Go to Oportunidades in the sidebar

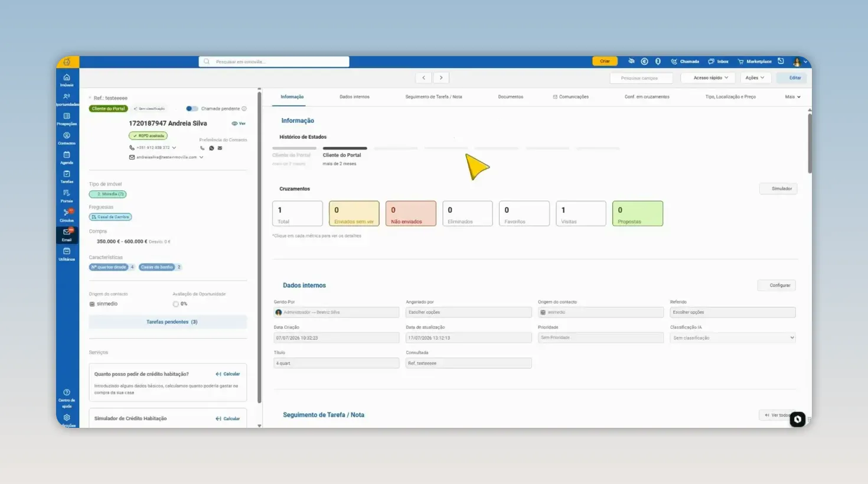pos(67,99)
